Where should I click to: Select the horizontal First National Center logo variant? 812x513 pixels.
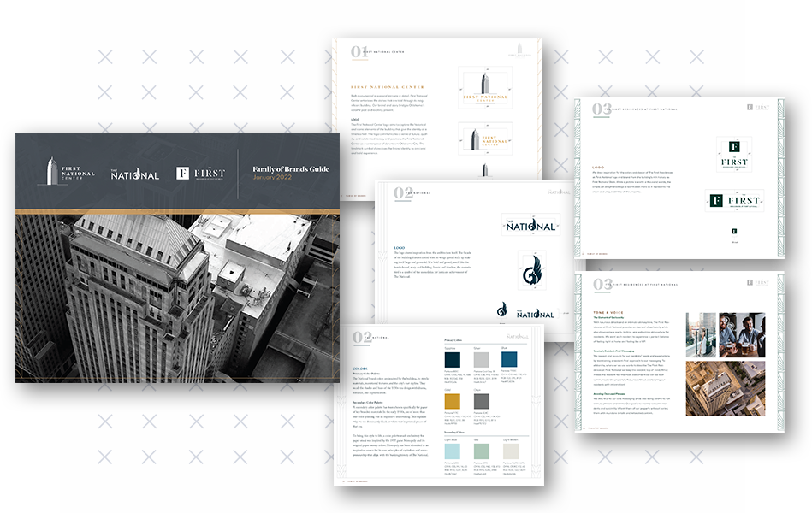(x=487, y=139)
